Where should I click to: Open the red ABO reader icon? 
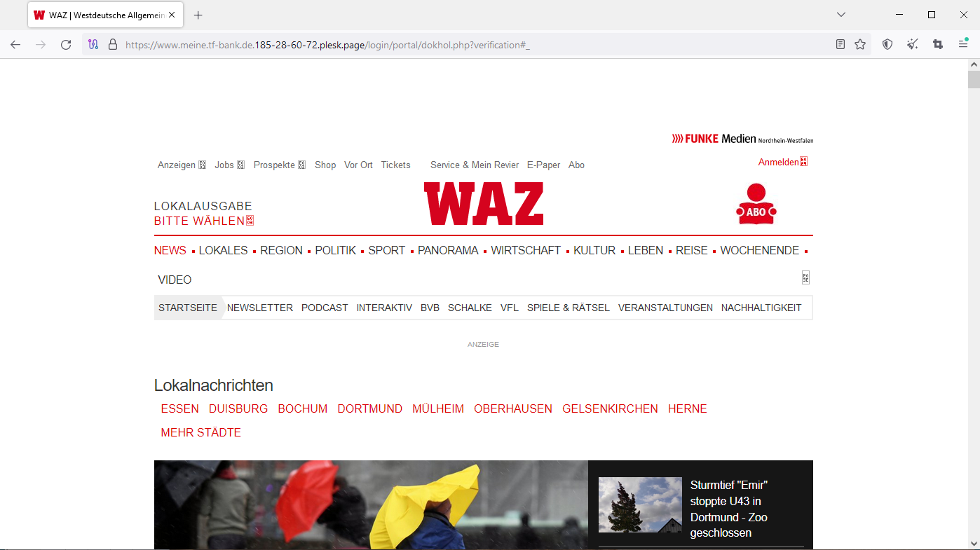coord(756,204)
